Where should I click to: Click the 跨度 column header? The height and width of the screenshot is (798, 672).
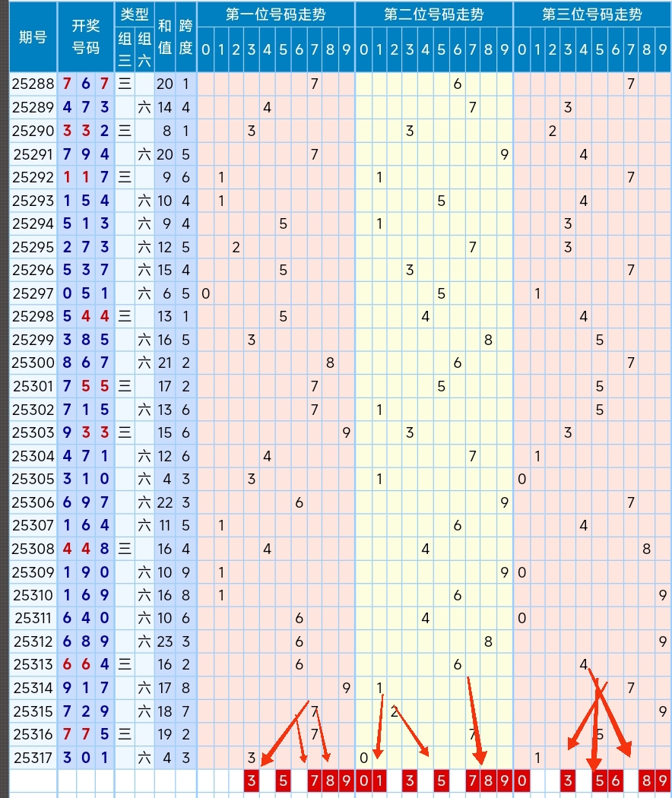pyautogui.click(x=185, y=37)
